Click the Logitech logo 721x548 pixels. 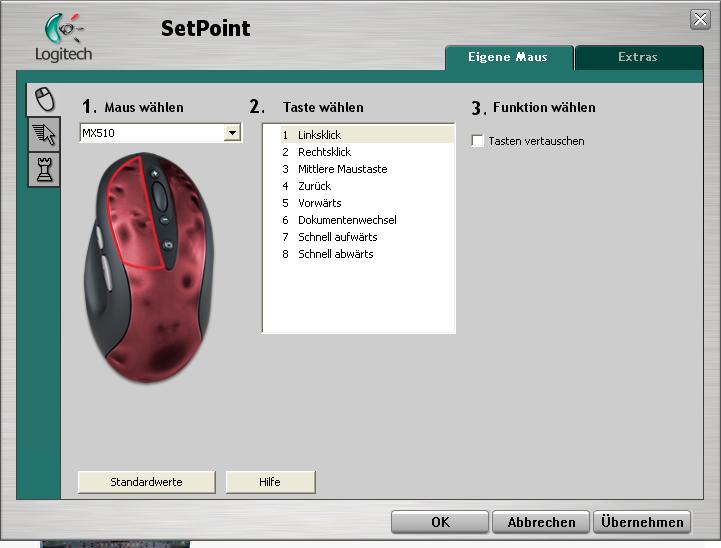[x=64, y=38]
